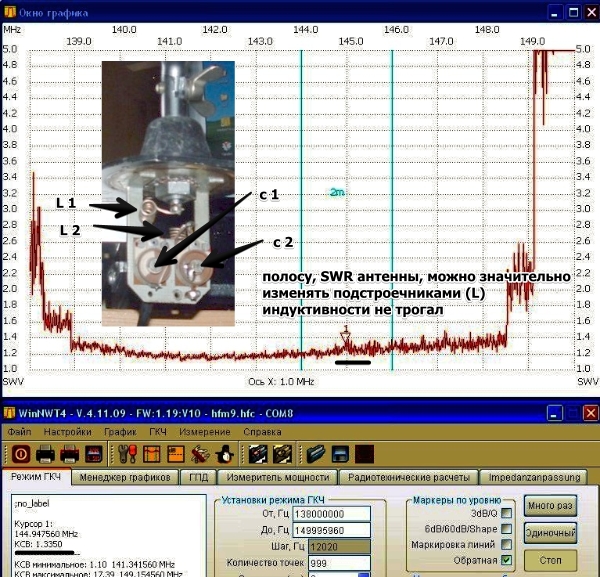Click the КСВ минимальное: 1.10 line
600x577 pixels.
[x=95, y=564]
